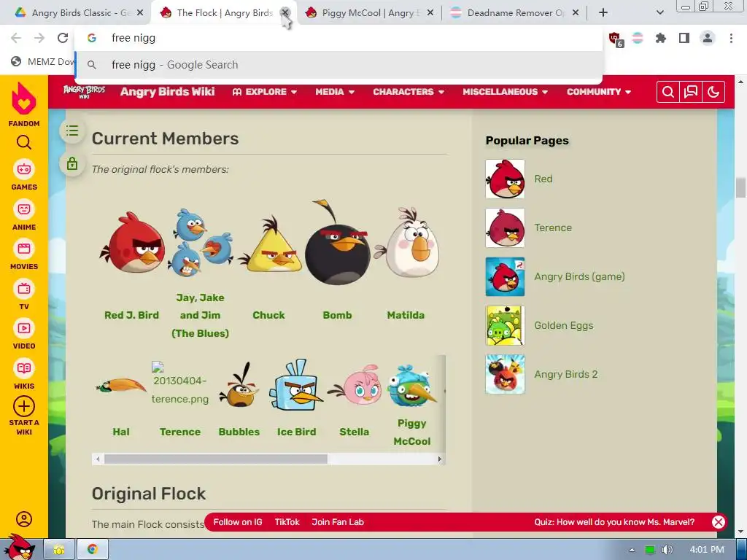Click the Angry Birds Wiki logo image
This screenshot has height=560, width=747.
pyautogui.click(x=84, y=91)
